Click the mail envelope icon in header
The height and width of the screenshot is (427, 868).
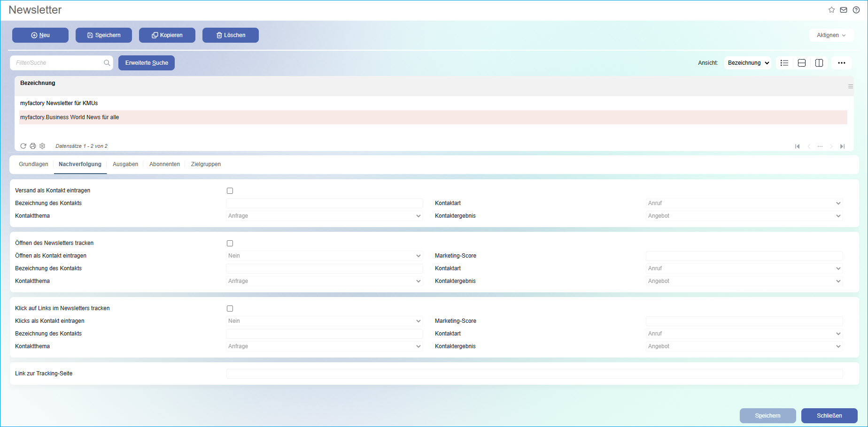coord(844,10)
